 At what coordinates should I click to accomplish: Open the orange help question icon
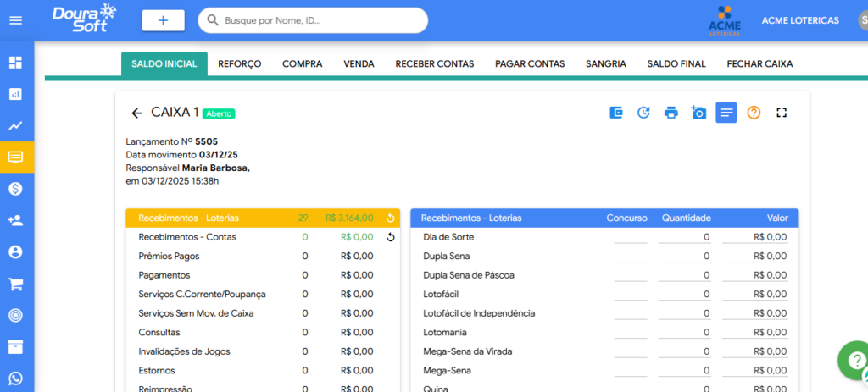[754, 113]
